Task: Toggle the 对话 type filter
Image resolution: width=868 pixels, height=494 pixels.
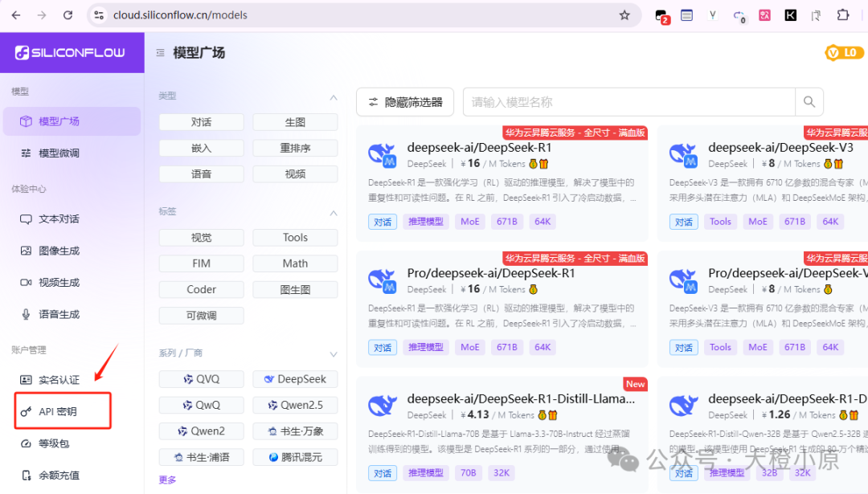Action: tap(202, 122)
